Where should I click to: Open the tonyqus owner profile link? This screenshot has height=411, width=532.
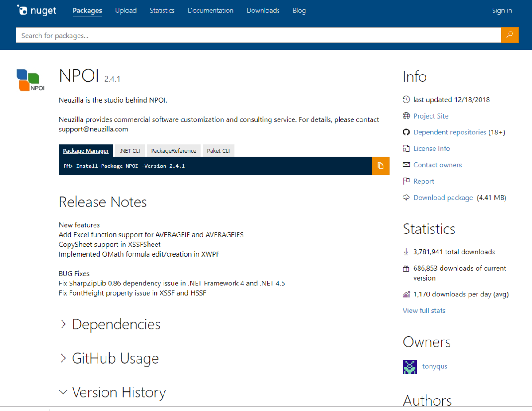click(435, 367)
